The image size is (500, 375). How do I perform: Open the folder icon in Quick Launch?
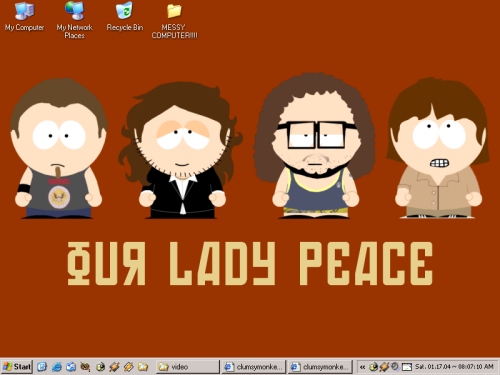pos(143,367)
